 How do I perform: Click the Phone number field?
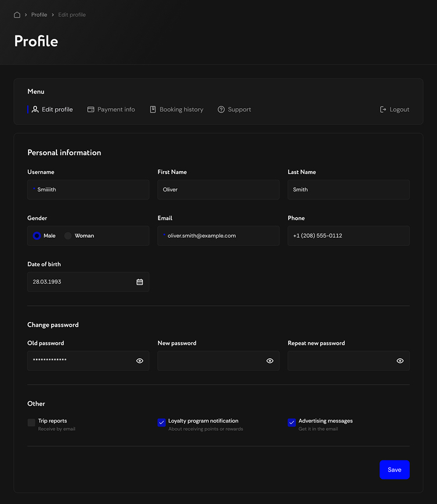pyautogui.click(x=349, y=236)
